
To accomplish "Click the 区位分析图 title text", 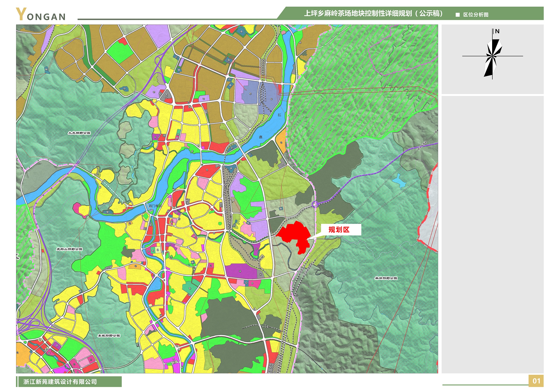I will [476, 15].
